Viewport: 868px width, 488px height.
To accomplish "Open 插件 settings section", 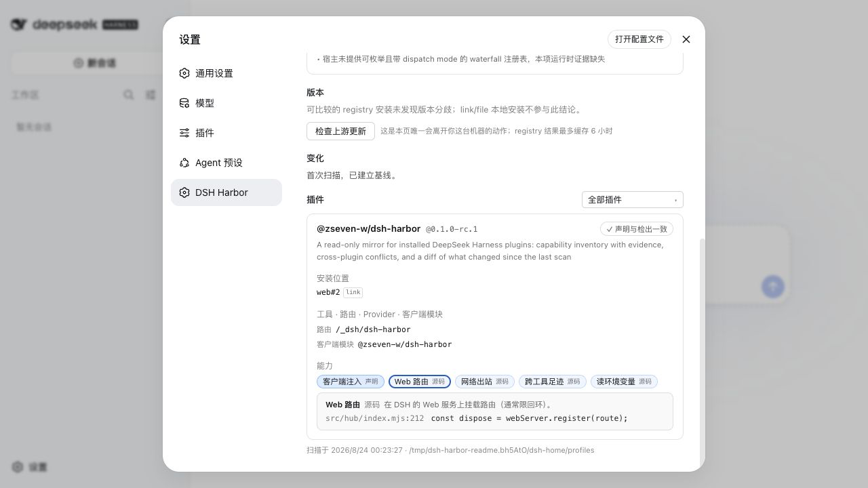I will (226, 133).
